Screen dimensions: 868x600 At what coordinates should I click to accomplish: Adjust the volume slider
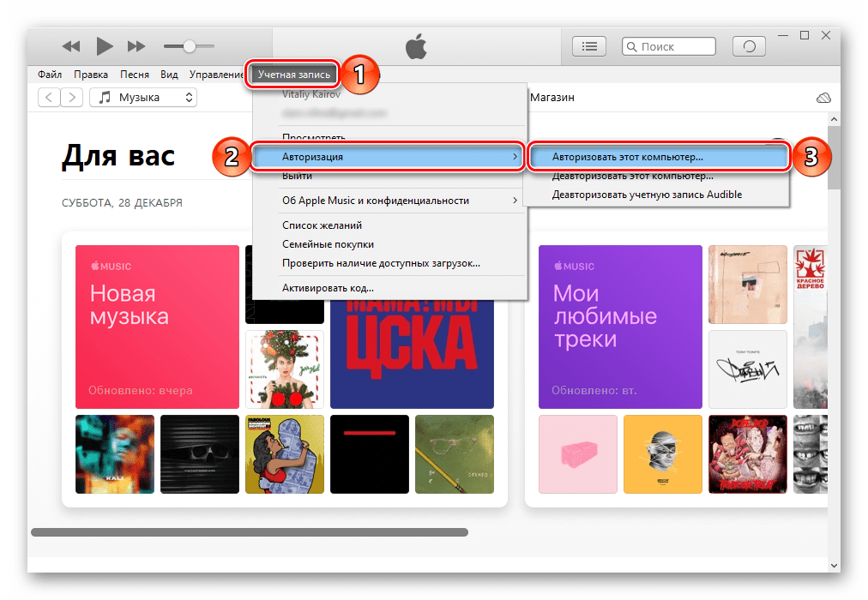(189, 46)
